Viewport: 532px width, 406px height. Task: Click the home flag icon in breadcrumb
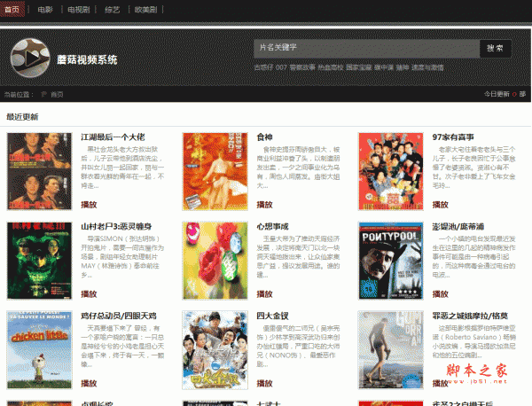43,94
